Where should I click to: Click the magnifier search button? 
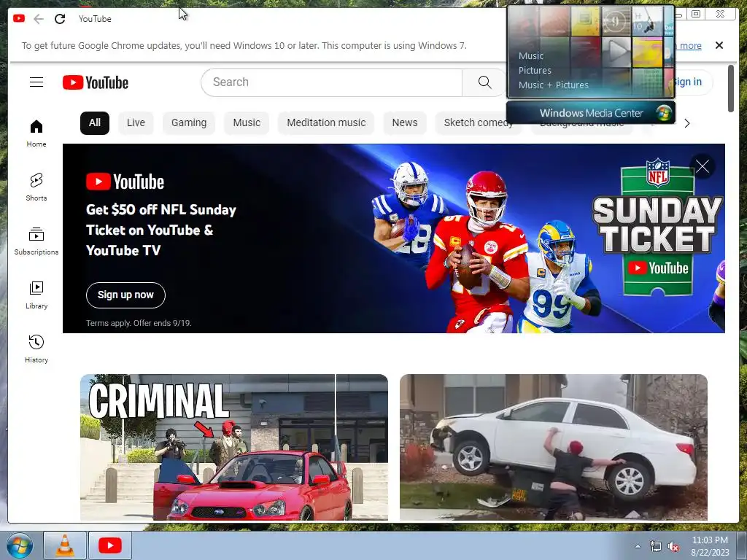click(484, 82)
